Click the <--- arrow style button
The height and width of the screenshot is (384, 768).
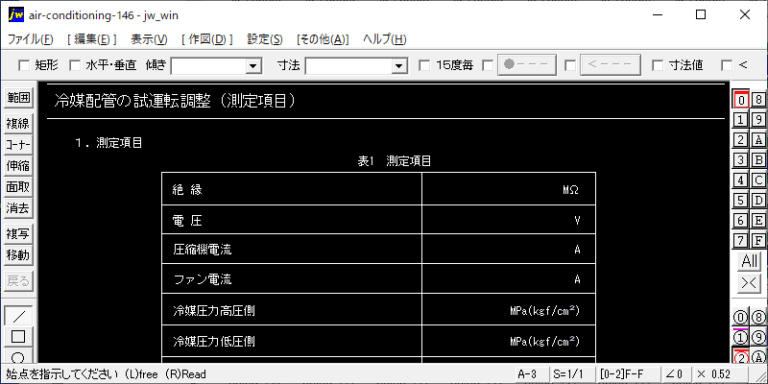click(x=610, y=65)
